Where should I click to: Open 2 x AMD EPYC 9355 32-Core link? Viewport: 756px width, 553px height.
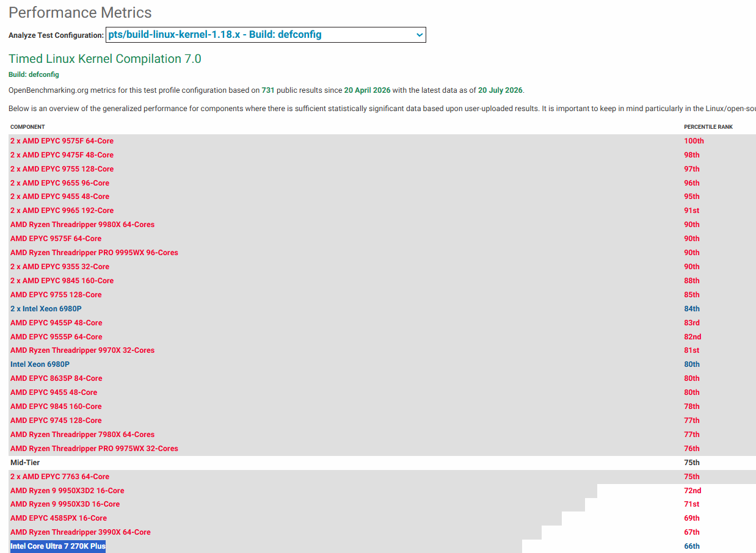[60, 267]
